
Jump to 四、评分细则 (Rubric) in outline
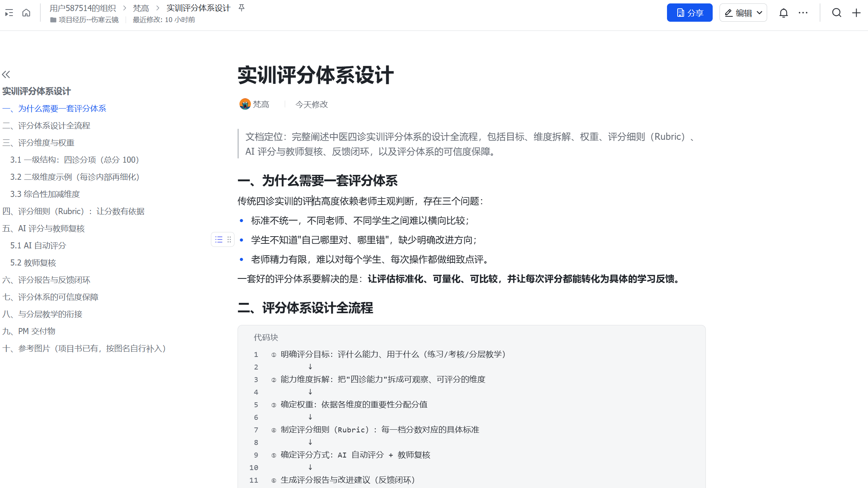73,211
